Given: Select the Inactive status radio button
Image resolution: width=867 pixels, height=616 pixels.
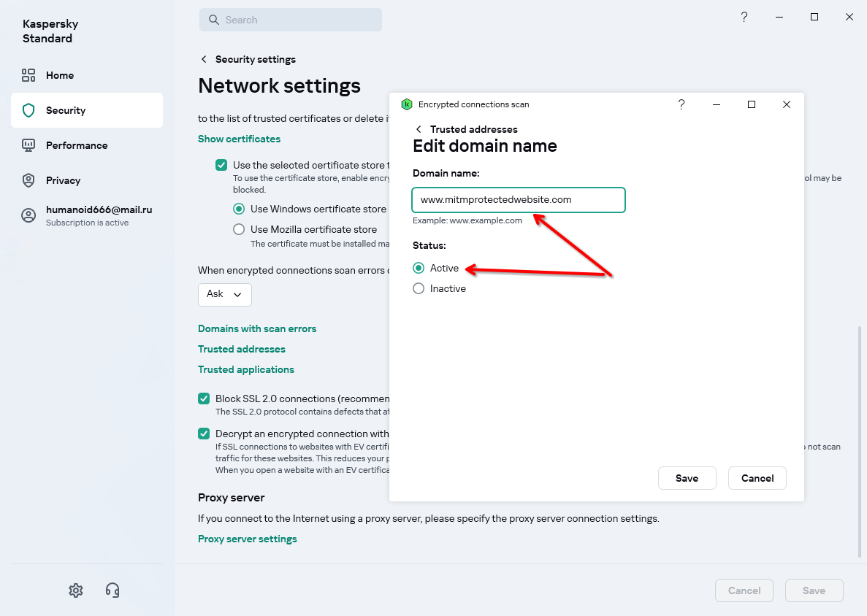Looking at the screenshot, I should (x=419, y=288).
